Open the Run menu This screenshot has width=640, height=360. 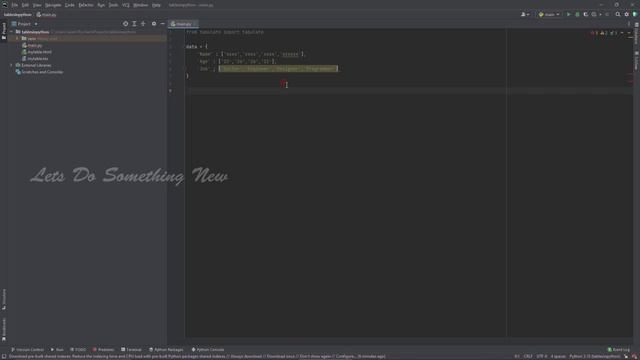[x=101, y=5]
